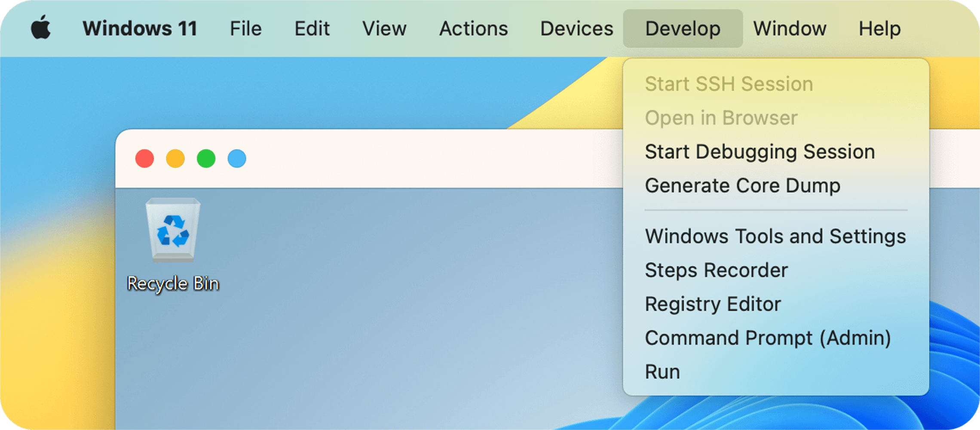Click the green full-screen window button

click(x=206, y=159)
